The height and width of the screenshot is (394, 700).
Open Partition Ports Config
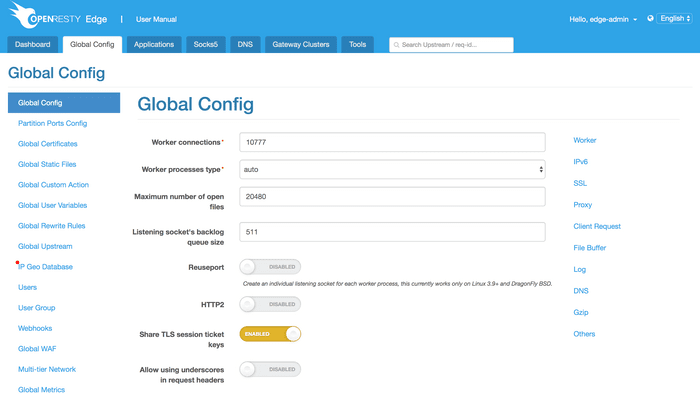[53, 123]
